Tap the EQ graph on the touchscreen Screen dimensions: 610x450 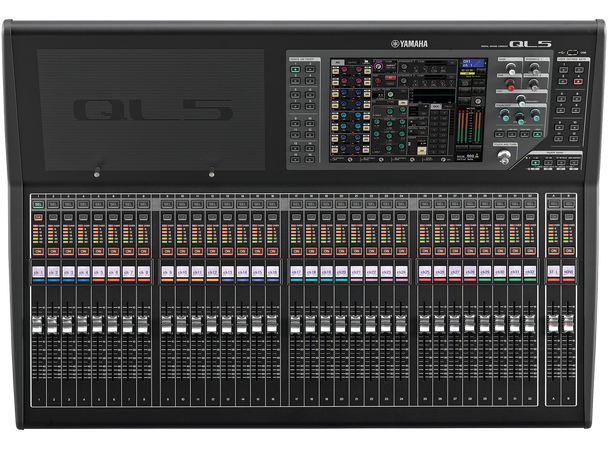pos(433,96)
